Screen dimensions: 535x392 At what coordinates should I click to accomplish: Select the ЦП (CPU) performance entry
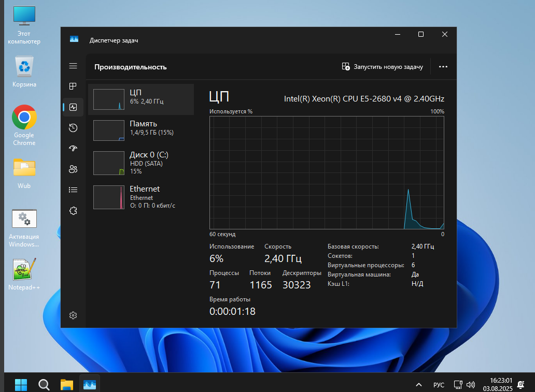[x=141, y=99]
